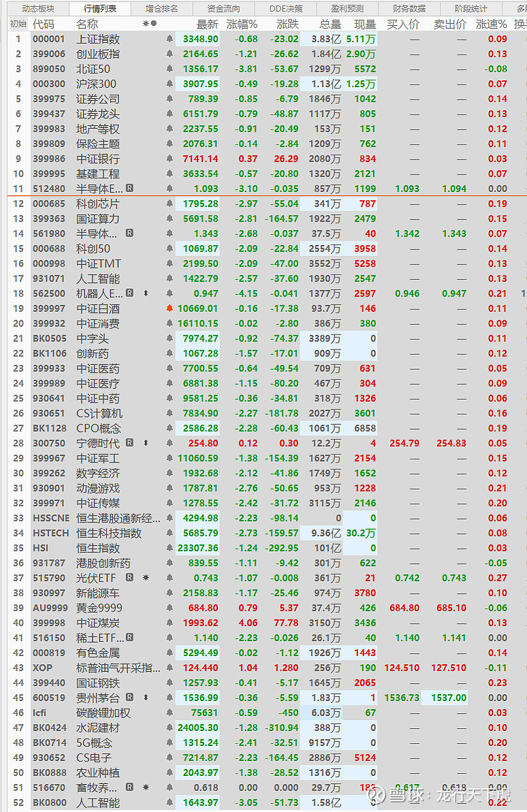Sort by the 名称 column header
The width and height of the screenshot is (527, 812).
[x=87, y=25]
